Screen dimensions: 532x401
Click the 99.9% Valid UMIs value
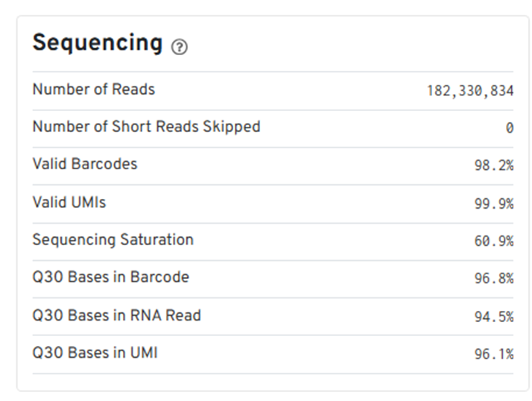[493, 203]
